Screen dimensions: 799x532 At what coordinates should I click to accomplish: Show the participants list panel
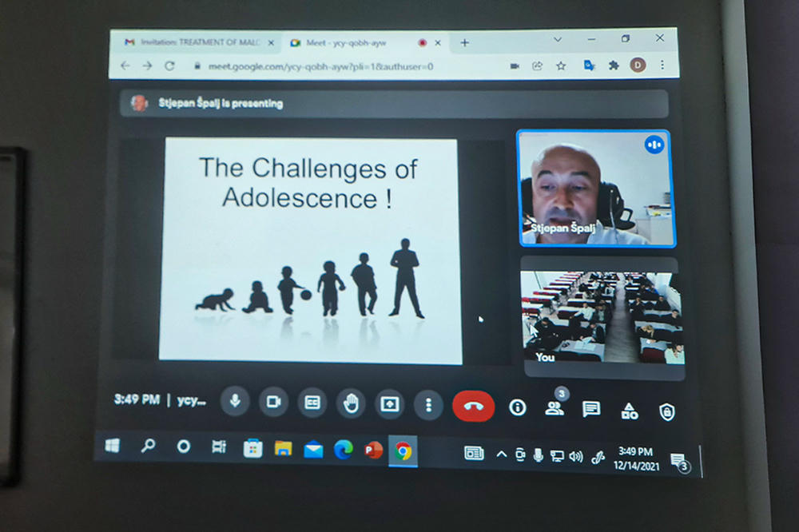click(x=554, y=408)
